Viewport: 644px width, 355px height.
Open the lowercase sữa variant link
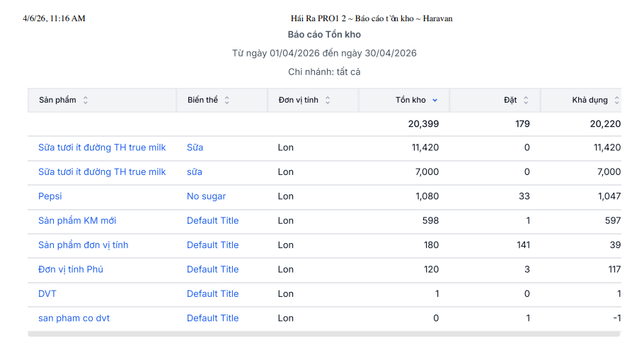click(195, 172)
